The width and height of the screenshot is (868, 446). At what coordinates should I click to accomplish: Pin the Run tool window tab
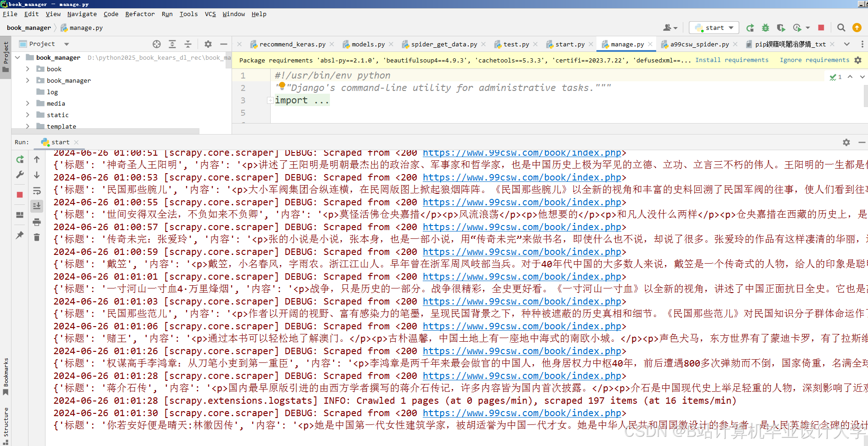click(x=20, y=235)
